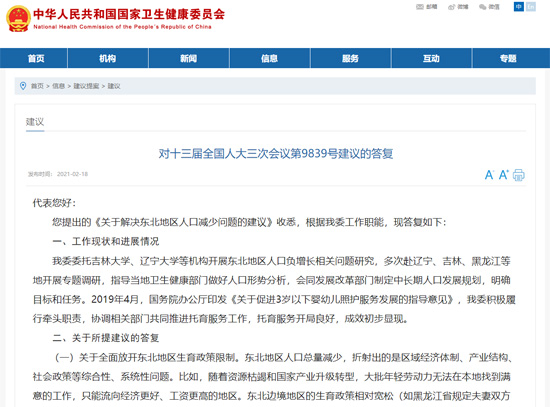Open the 专题 navigation menu
550x407 pixels.
(508, 58)
